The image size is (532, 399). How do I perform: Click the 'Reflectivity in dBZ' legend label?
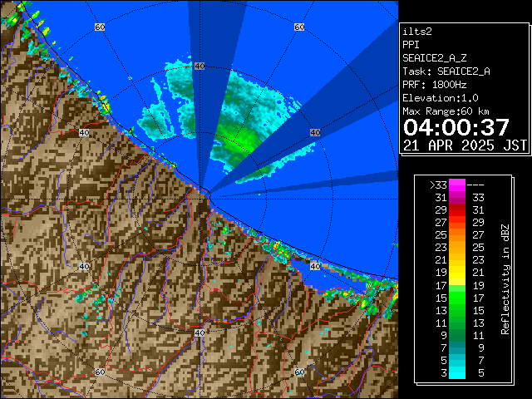coord(505,279)
